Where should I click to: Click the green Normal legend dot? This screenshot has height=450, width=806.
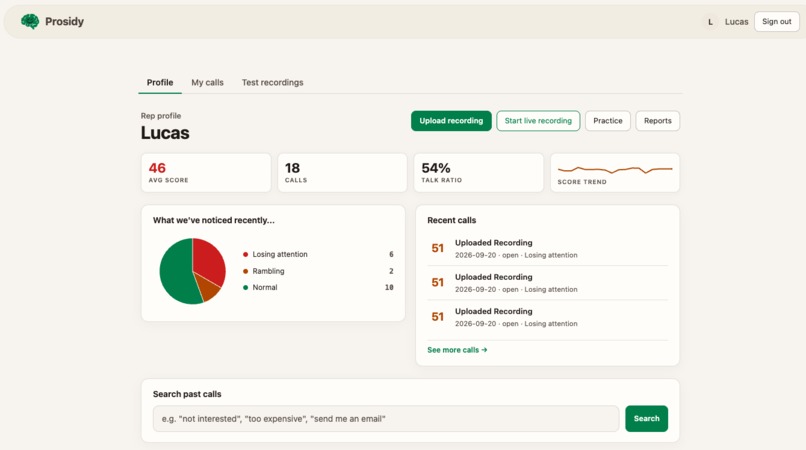pos(245,287)
